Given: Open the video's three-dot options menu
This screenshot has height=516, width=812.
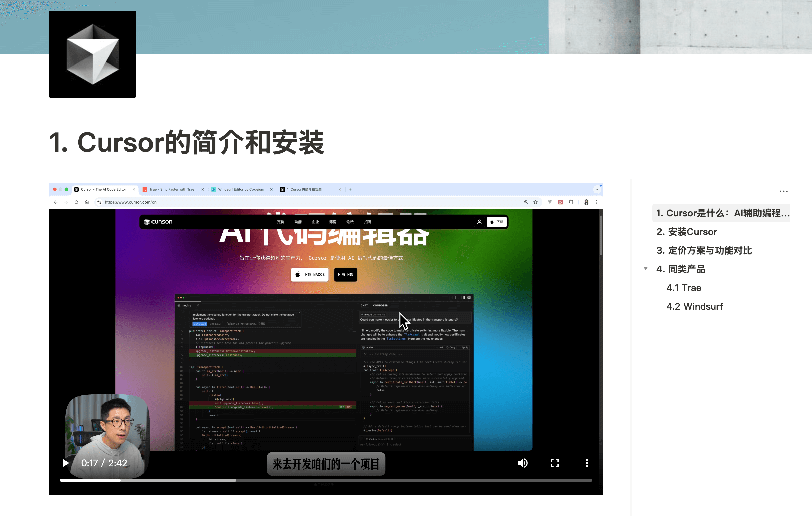Looking at the screenshot, I should click(587, 463).
